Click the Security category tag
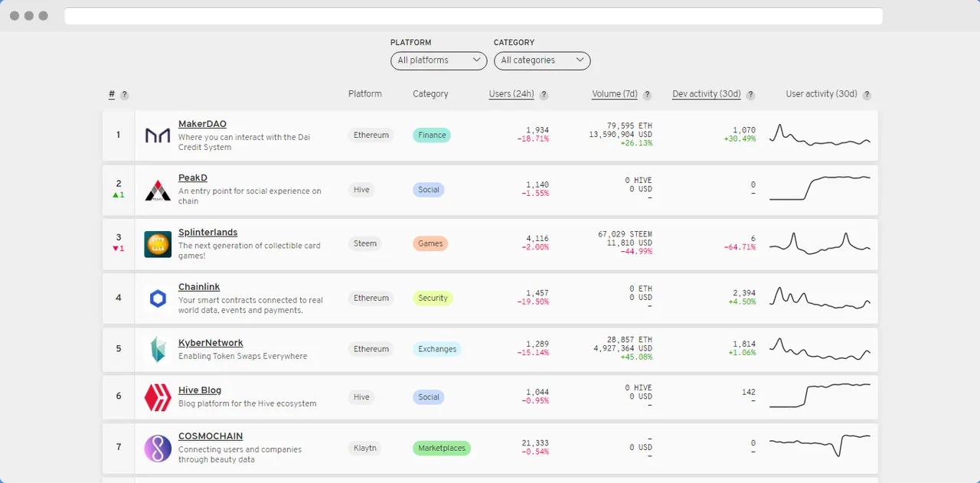 433,299
